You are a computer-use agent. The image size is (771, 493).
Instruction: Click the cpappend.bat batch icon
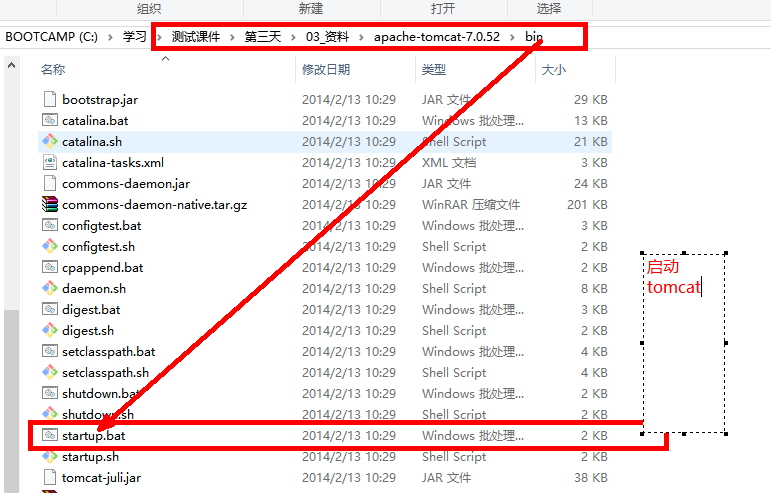[50, 267]
